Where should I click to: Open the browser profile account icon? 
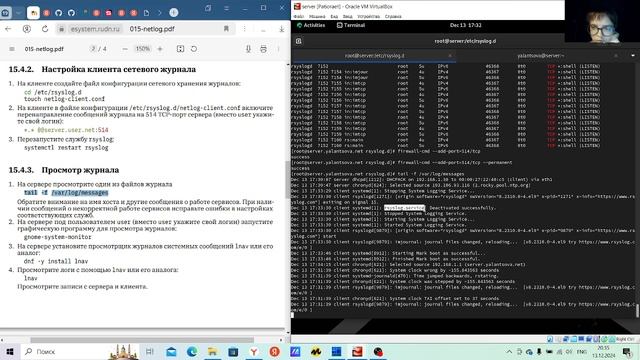click(x=27, y=29)
